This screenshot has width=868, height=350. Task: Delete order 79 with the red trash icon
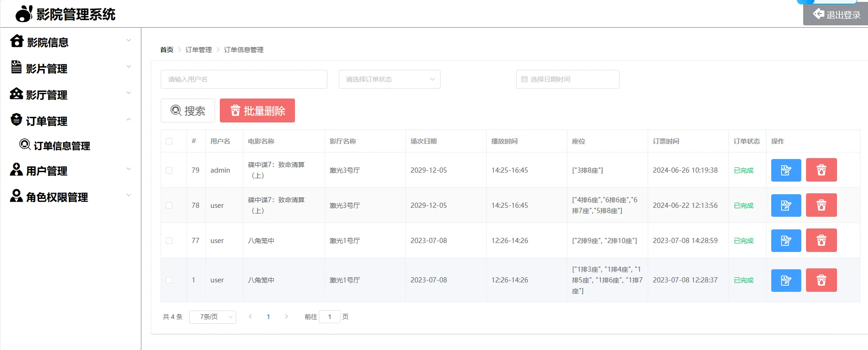coord(821,170)
